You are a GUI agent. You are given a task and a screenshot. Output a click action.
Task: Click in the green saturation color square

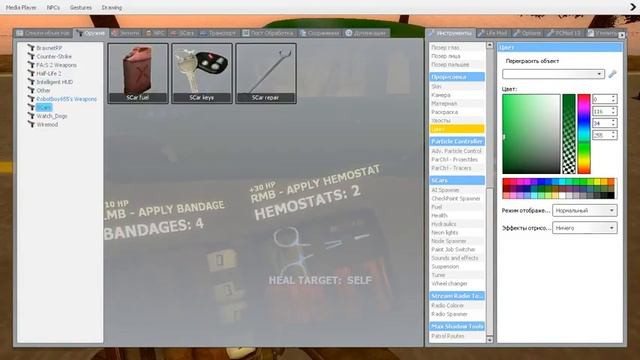(x=531, y=134)
